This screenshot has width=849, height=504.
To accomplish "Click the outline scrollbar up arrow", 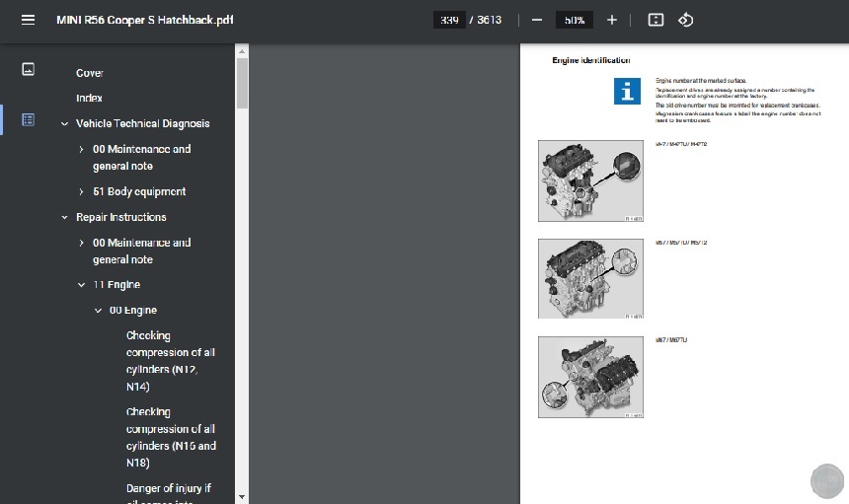I will click(242, 51).
